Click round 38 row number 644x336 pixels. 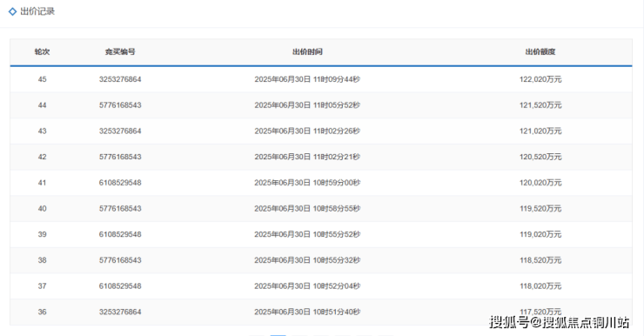click(x=42, y=260)
